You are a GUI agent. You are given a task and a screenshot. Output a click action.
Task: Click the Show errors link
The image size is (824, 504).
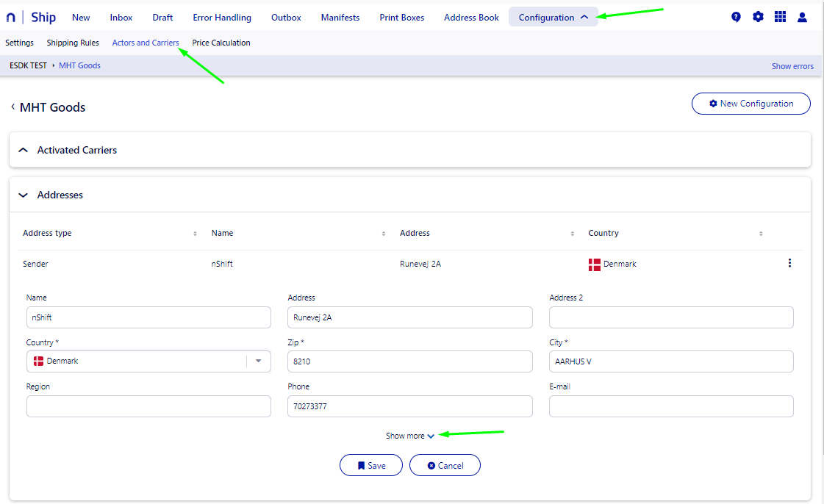pos(792,66)
